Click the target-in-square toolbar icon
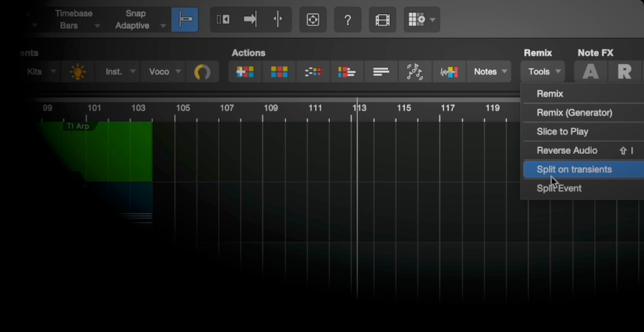Screen dimensions: 644x332 (313, 20)
